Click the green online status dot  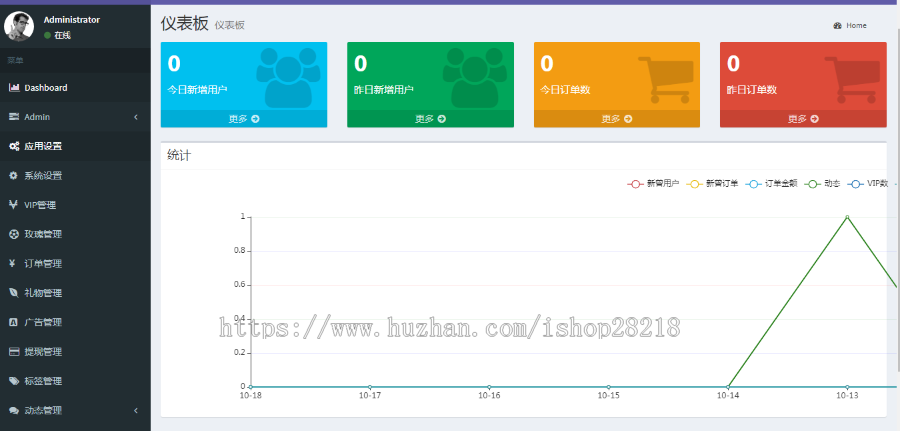(48, 35)
